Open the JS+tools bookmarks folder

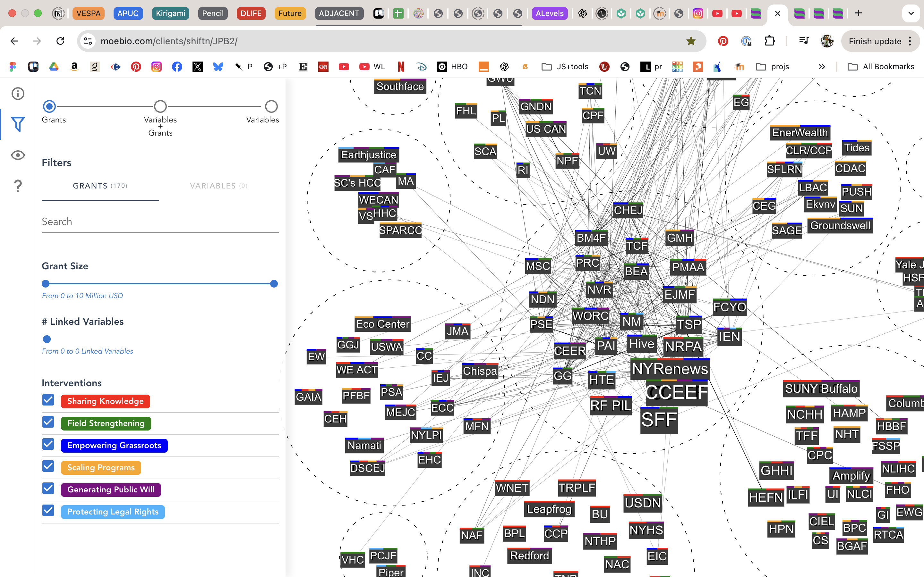[x=565, y=67]
